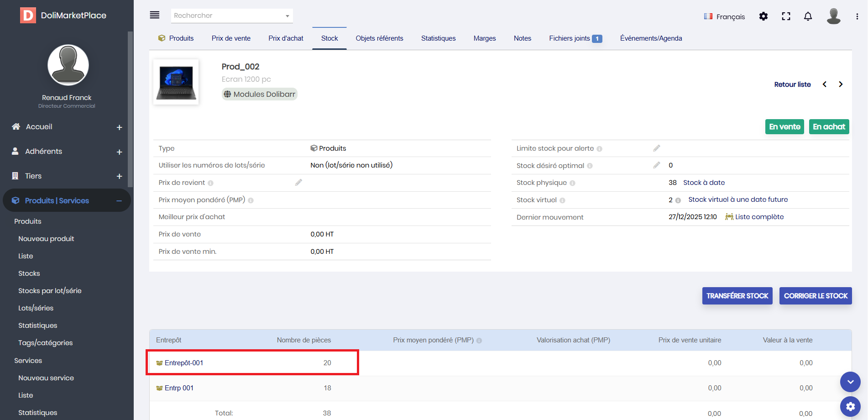Click the Transférer stock button
868x420 pixels.
pyautogui.click(x=737, y=296)
